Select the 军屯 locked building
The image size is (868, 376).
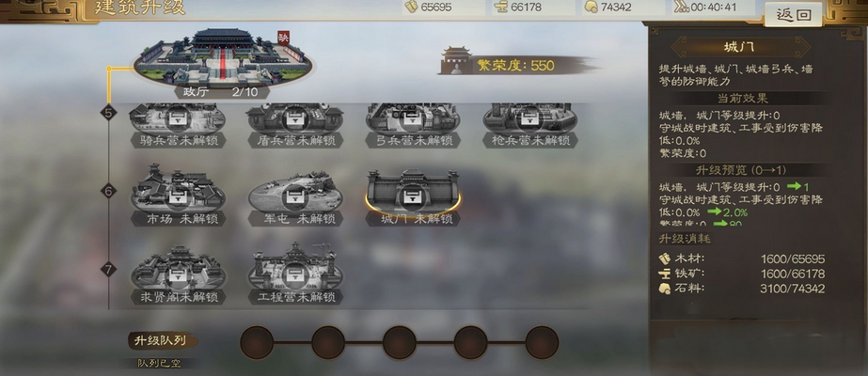[x=294, y=198]
